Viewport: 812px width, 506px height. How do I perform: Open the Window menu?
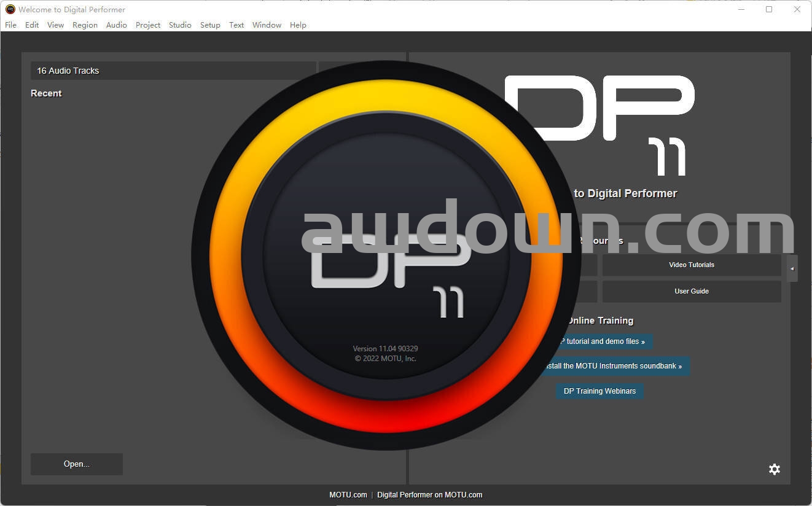[x=267, y=25]
